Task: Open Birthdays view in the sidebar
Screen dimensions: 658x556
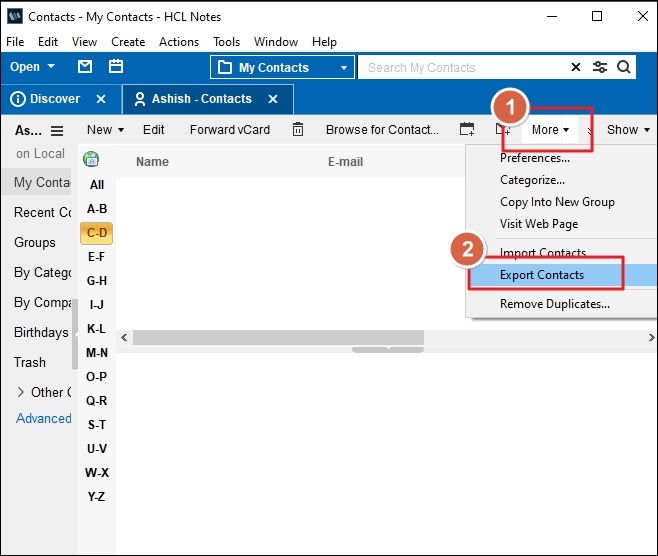Action: click(41, 332)
